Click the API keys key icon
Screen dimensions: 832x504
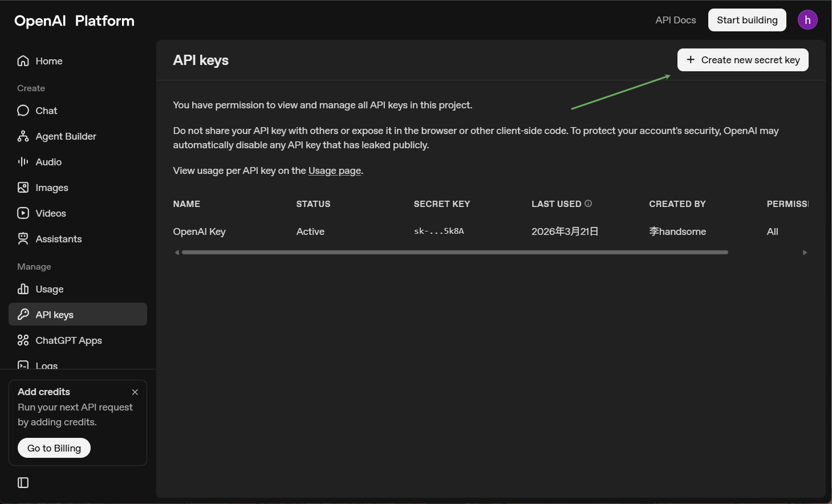pyautogui.click(x=23, y=315)
